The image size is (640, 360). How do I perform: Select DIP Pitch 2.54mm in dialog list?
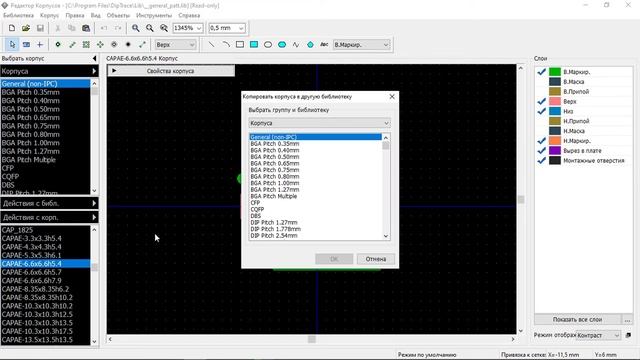316,236
